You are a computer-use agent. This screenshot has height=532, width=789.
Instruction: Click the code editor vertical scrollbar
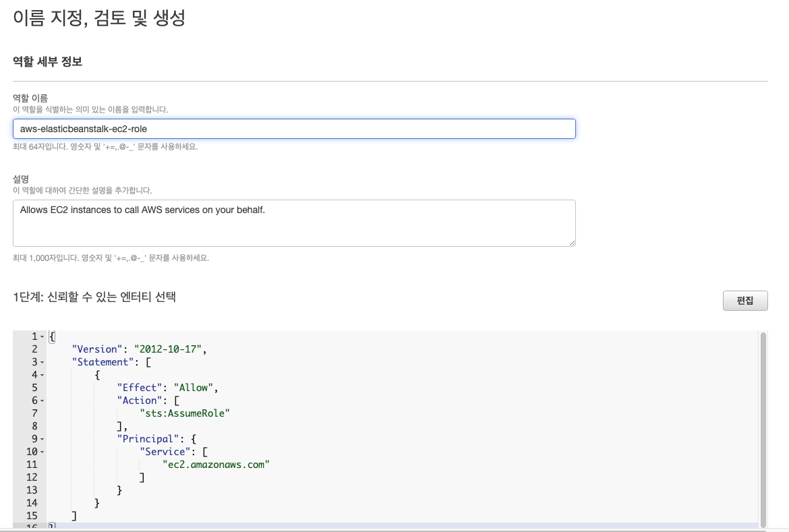(x=763, y=429)
